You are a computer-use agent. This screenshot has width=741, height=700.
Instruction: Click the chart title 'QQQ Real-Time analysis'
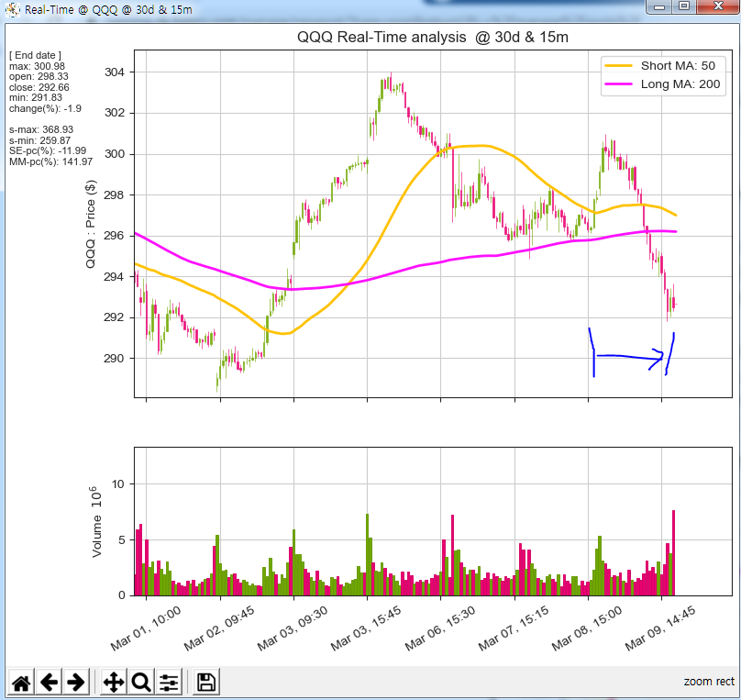[x=382, y=37]
